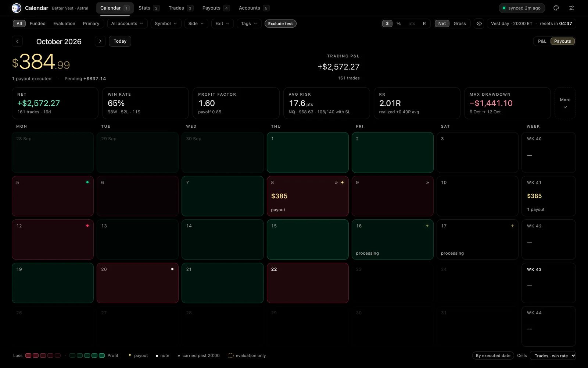Switch to Gross values
Screen dimensions: 588x368
460,24
